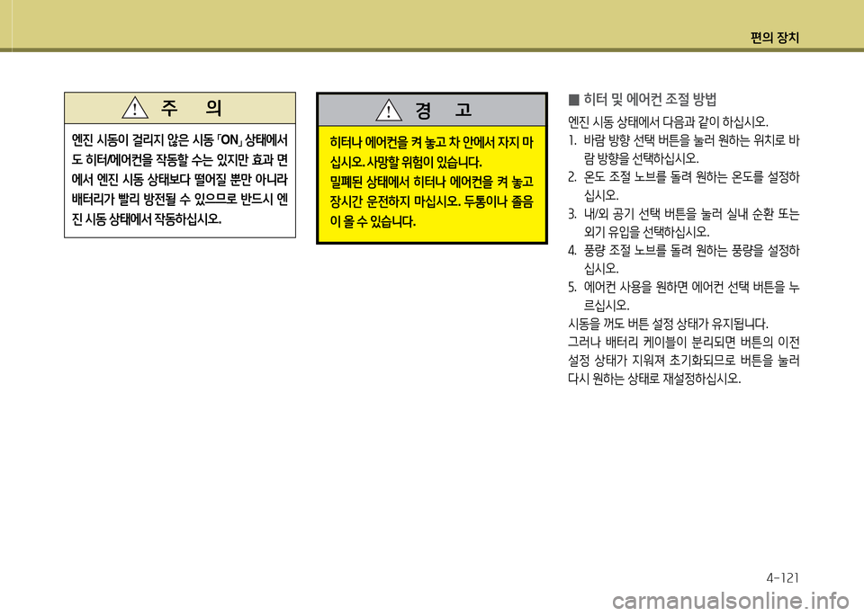864x616 pixels.
Task: Click step 4 about 풍량 조절 노브
Action: point(684,259)
